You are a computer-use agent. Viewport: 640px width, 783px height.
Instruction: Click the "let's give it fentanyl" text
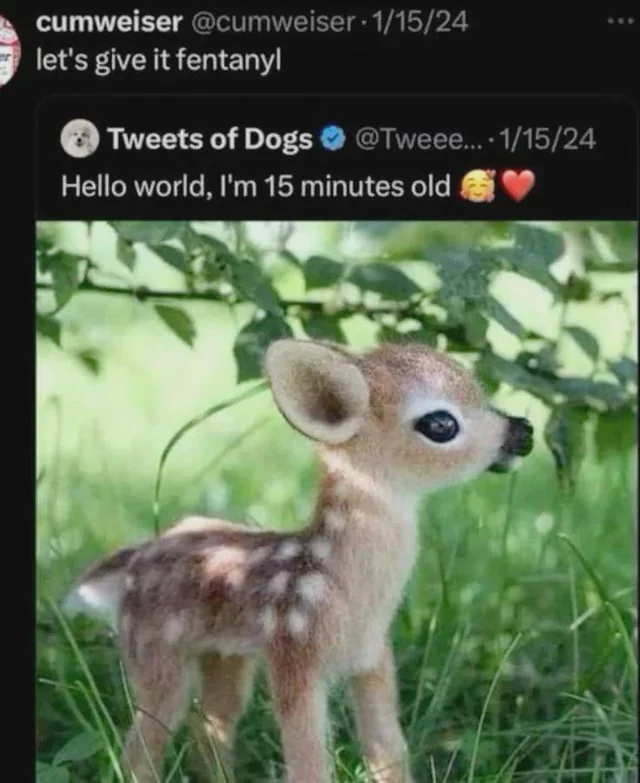(x=159, y=60)
